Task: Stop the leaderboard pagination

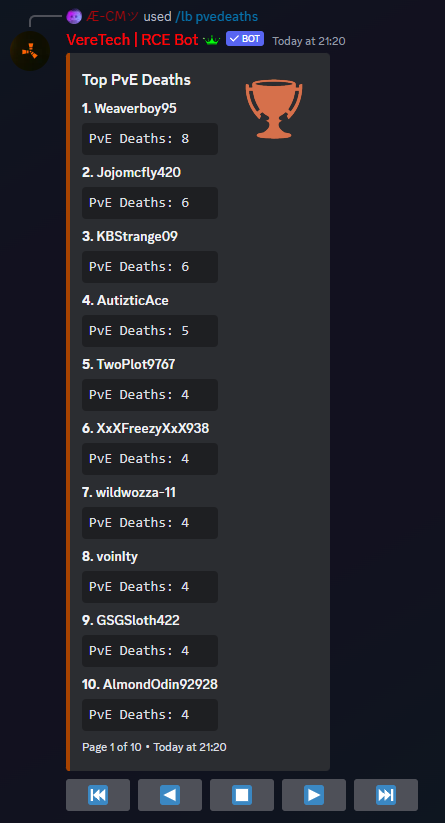Action: (241, 795)
